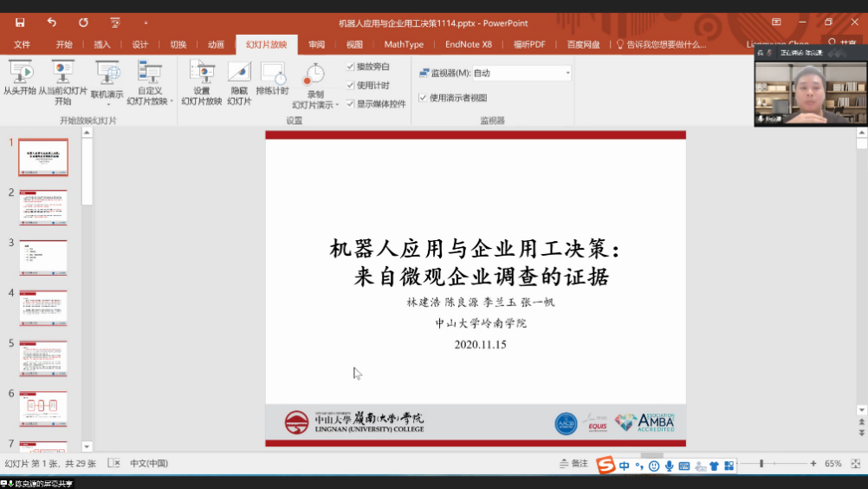Open the notes pane (备注)
This screenshot has height=489, width=868.
573,464
